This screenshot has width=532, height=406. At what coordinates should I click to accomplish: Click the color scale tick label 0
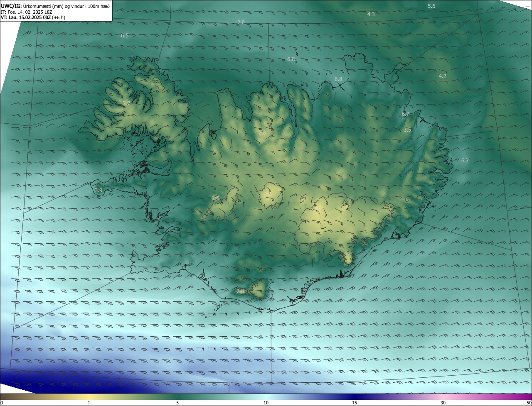2,403
